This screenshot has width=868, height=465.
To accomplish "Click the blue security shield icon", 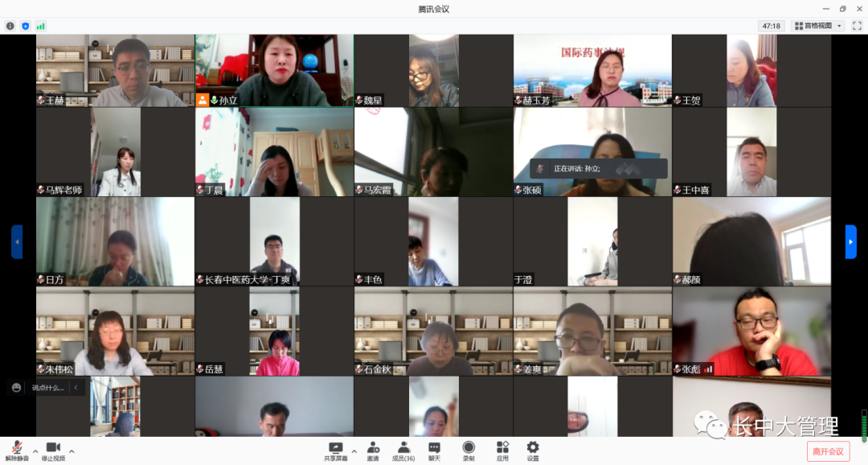I will (26, 26).
